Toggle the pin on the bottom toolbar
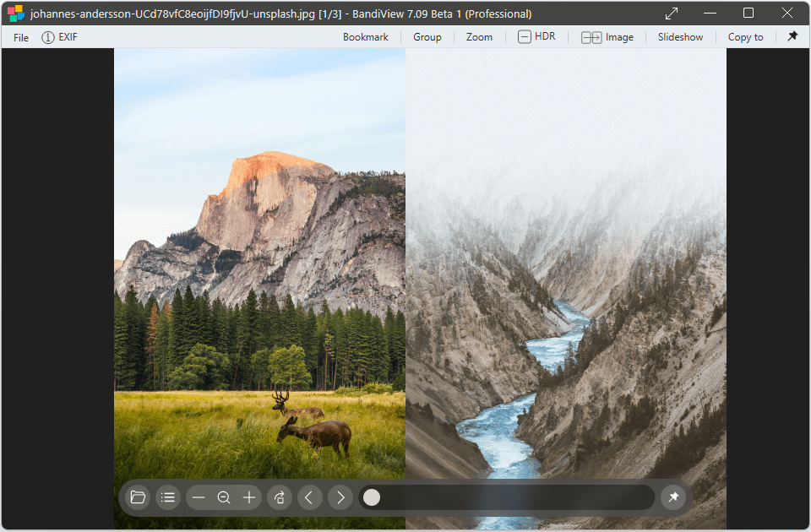This screenshot has width=811, height=532. tap(673, 497)
